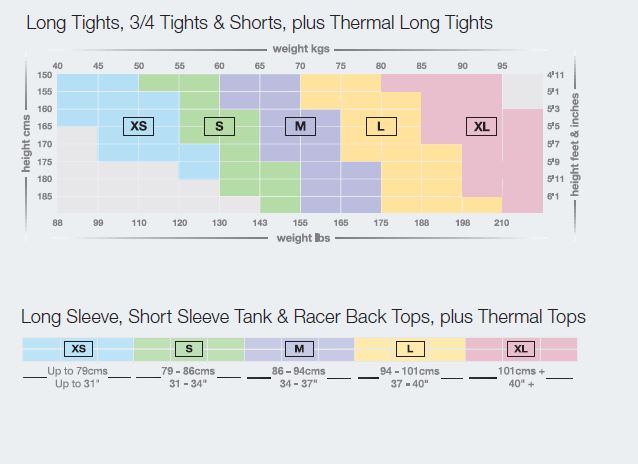
Task: Click the 'height cms' axis label
Action: click(x=26, y=144)
